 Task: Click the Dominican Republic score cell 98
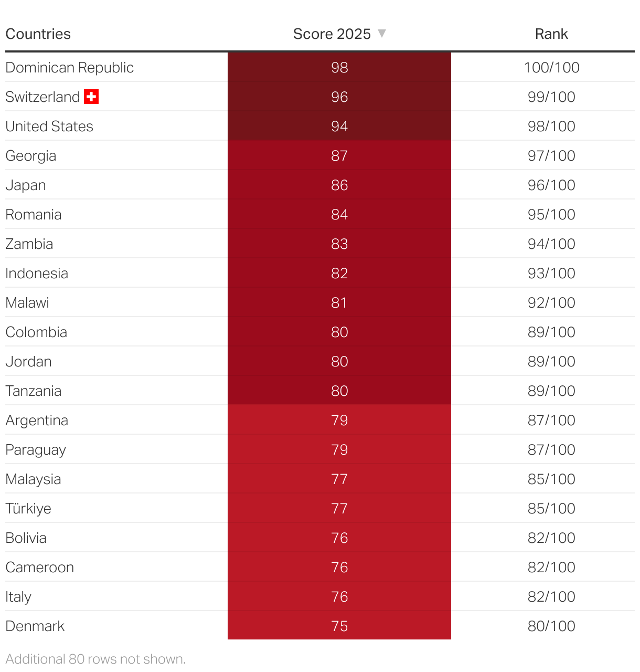click(339, 68)
